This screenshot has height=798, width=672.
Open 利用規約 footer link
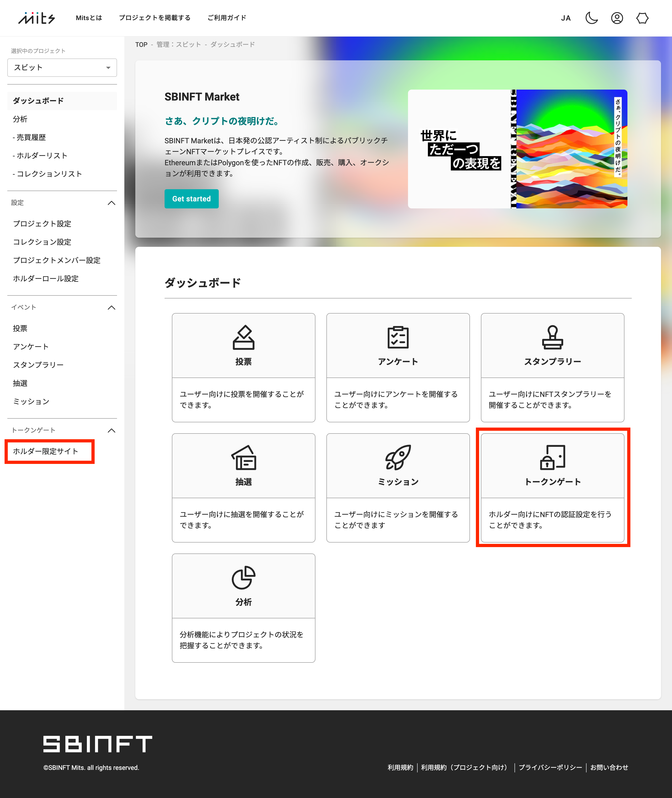pos(400,768)
